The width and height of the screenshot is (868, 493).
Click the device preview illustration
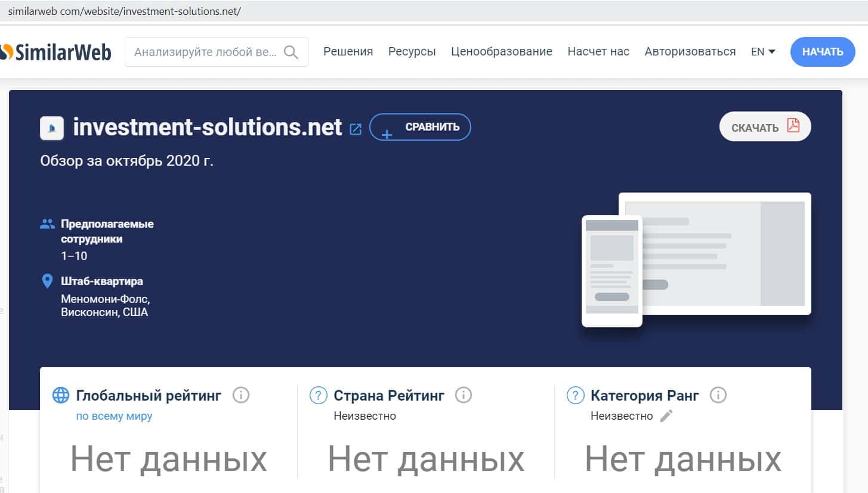tap(696, 260)
